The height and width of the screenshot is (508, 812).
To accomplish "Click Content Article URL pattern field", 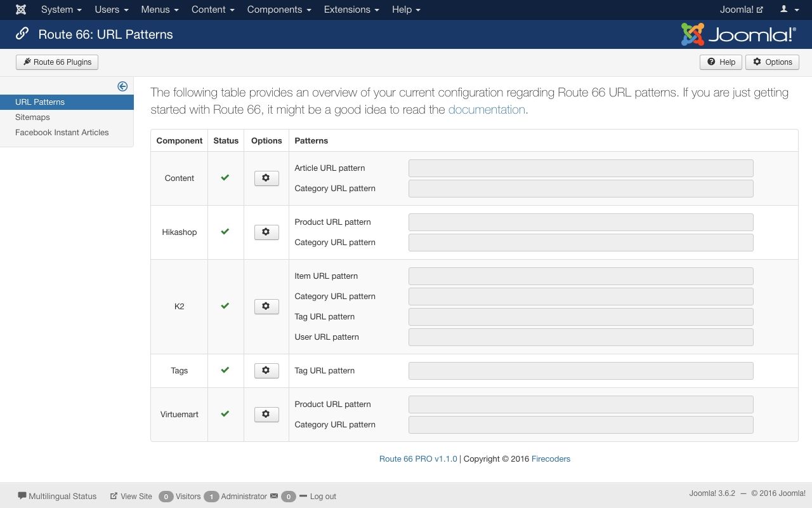I will point(580,168).
